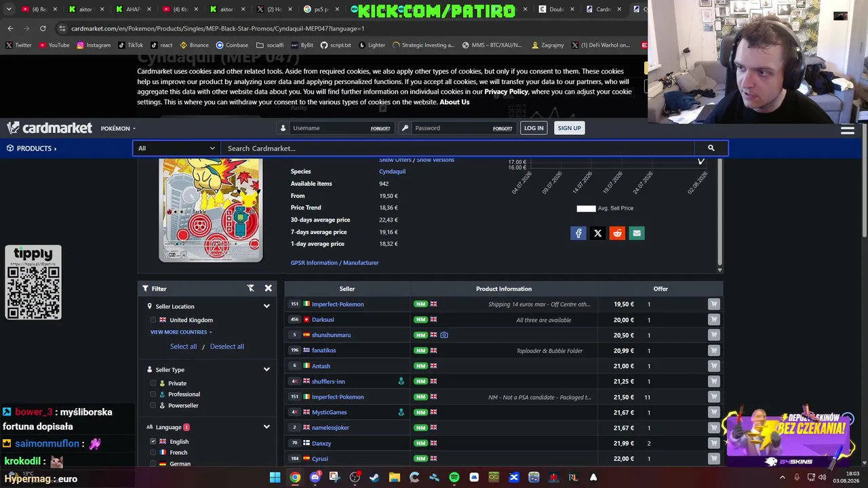Add Danxzy 21,99 € offer to cart

click(x=713, y=443)
